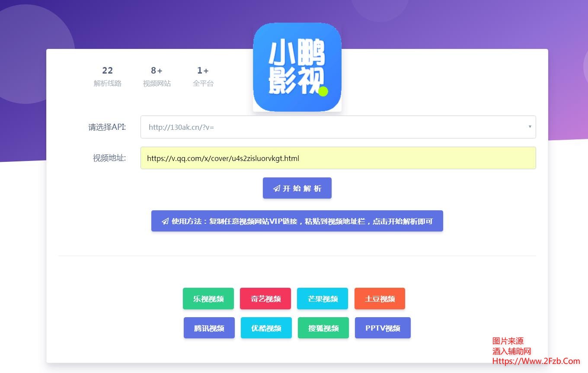
Task: Click the 小鹏影视 app logo
Action: (x=297, y=67)
